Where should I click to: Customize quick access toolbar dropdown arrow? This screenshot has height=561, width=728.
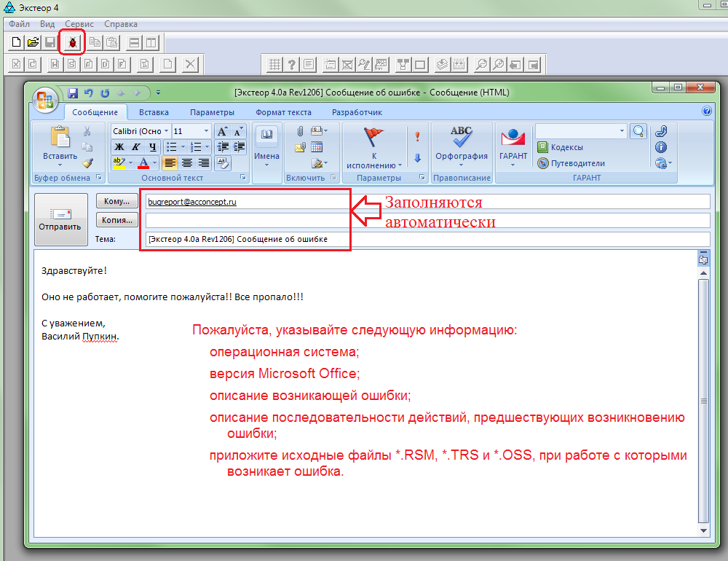point(158,93)
